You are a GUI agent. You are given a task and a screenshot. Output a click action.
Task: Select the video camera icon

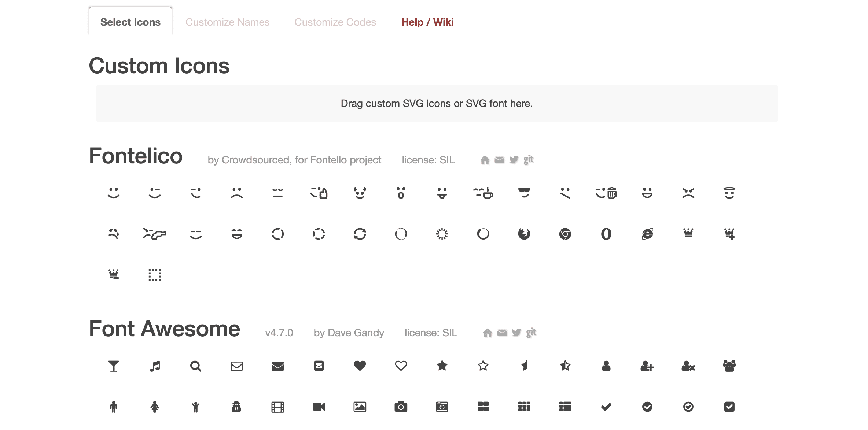click(319, 407)
